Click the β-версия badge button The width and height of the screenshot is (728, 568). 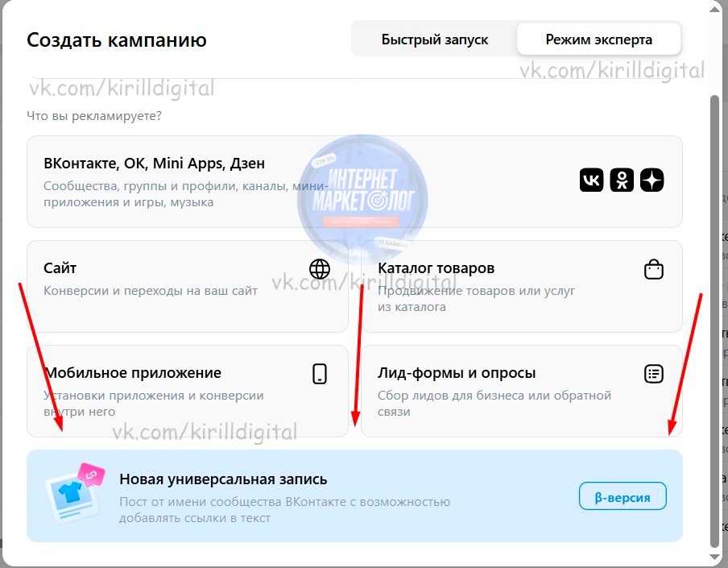point(623,496)
